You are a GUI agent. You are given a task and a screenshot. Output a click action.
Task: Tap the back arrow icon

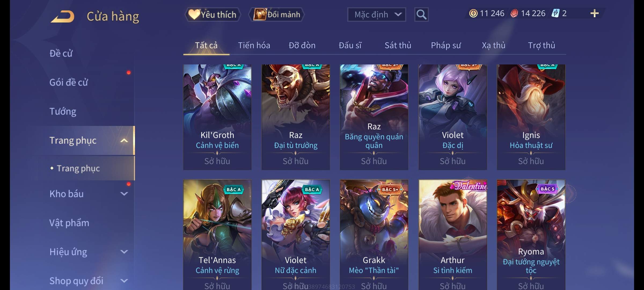pos(63,17)
